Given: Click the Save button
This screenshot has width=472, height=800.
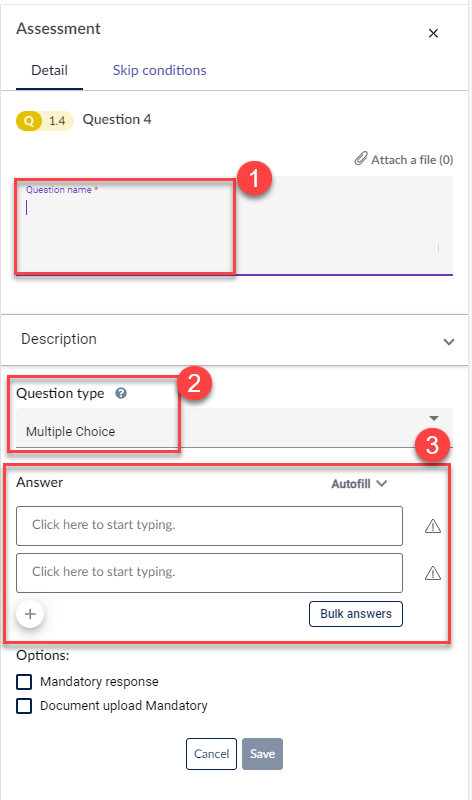Looking at the screenshot, I should coord(262,754).
